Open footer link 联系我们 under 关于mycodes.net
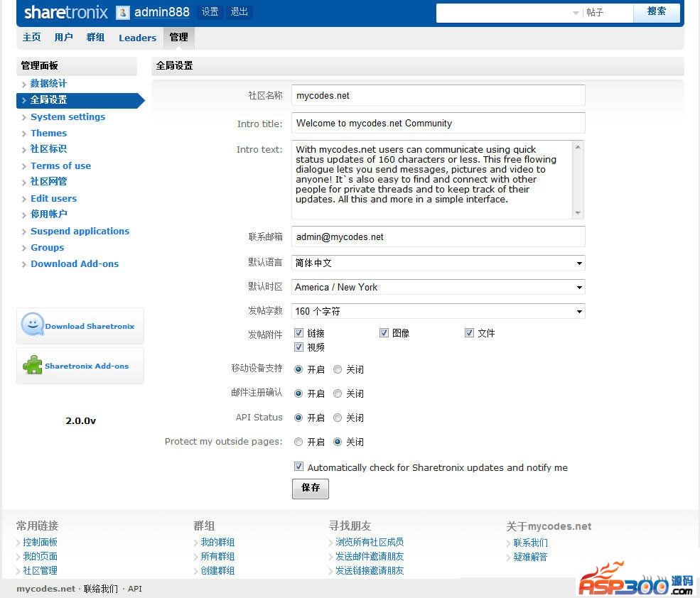 [530, 543]
